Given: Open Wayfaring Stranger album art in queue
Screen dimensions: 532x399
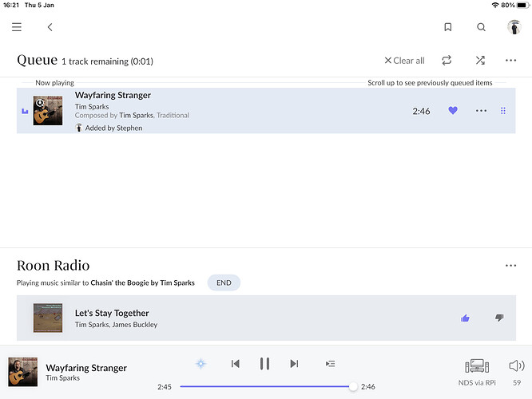Looking at the screenshot, I should point(48,110).
